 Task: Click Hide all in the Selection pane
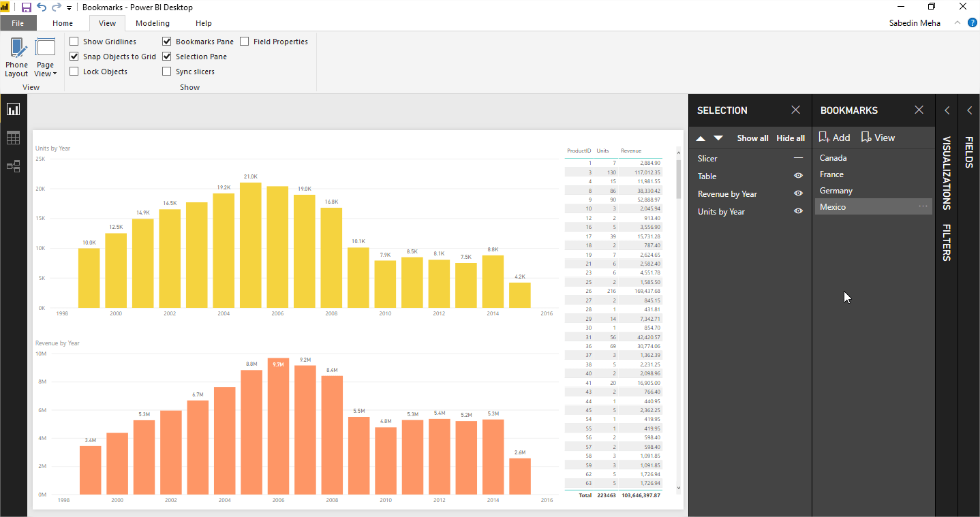click(790, 137)
